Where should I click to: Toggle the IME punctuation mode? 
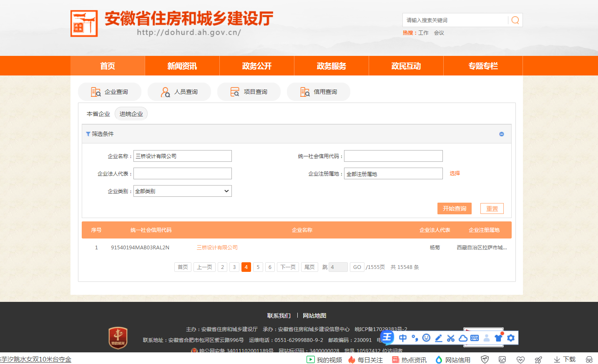coord(415,338)
